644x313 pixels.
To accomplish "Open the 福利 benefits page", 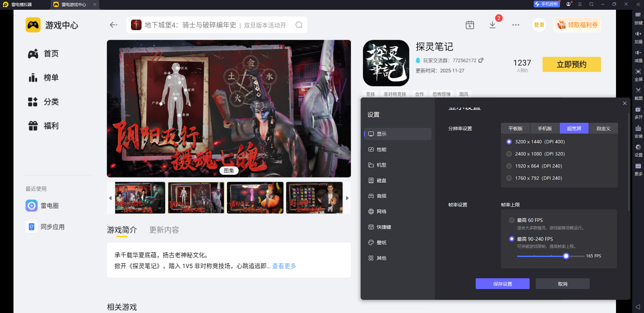I will pyautogui.click(x=43, y=126).
